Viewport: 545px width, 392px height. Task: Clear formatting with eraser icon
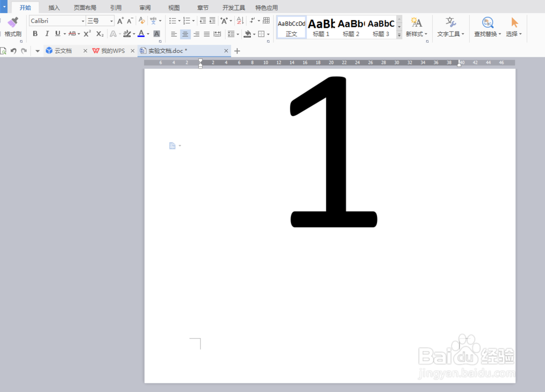[142, 21]
